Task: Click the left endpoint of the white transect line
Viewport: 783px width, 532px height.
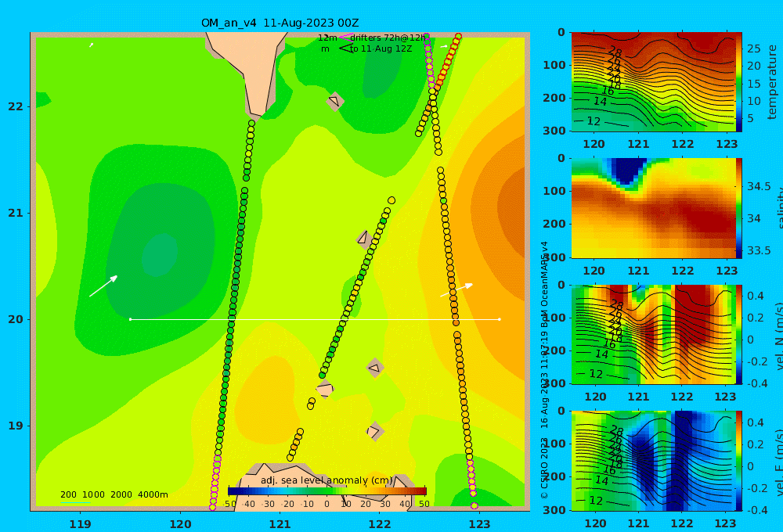Action: coord(130,319)
